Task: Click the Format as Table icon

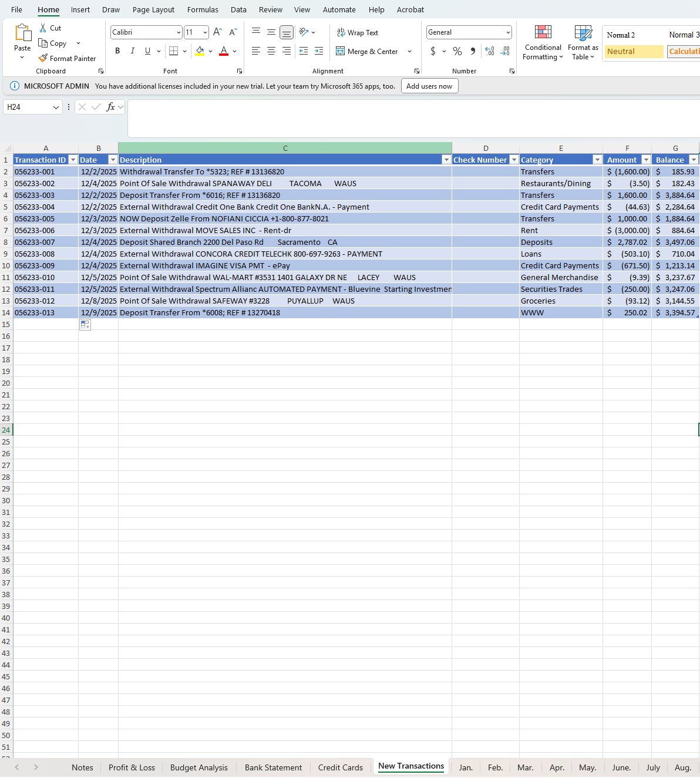Action: [583, 43]
